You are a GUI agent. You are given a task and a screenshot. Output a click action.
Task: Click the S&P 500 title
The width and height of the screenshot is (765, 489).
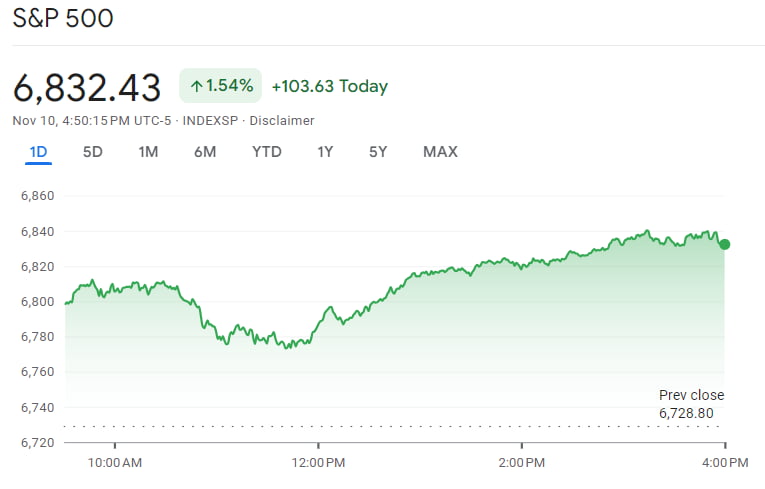click(x=63, y=18)
